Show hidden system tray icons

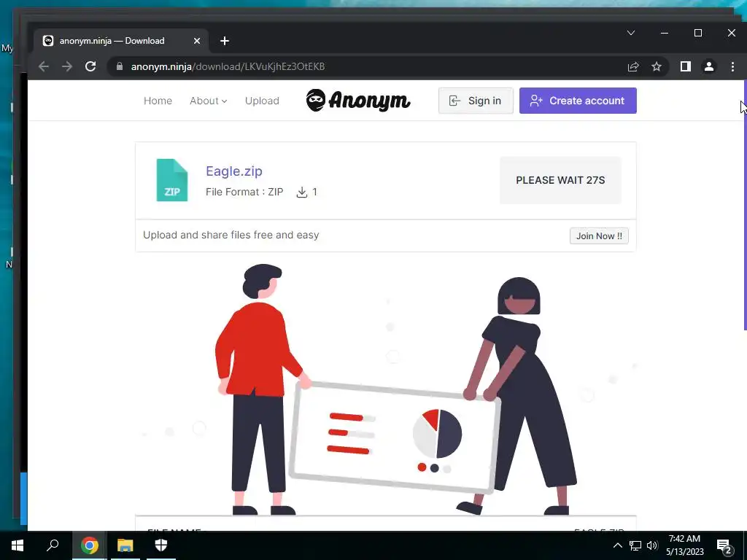click(617, 545)
